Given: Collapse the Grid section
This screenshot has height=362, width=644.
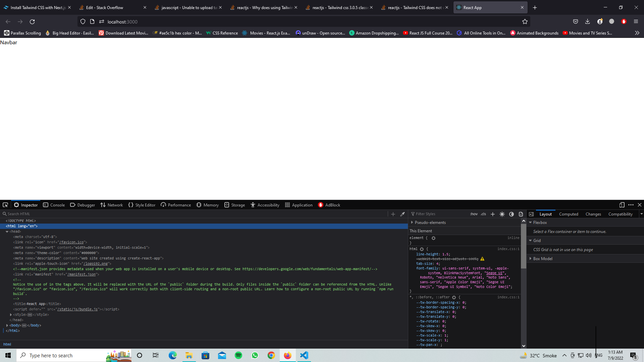Looking at the screenshot, I should 530,240.
